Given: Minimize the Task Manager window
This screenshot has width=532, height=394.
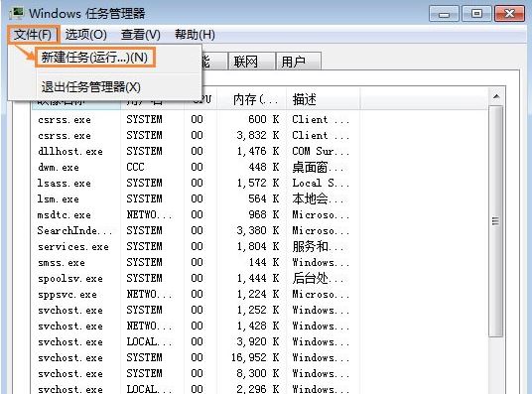Looking at the screenshot, I should tap(444, 14).
